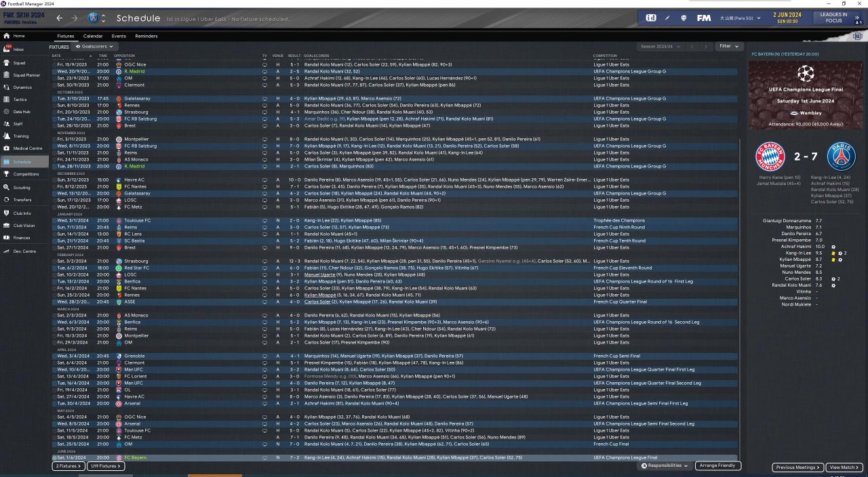Click the Leagues in Focus continue button
The width and height of the screenshot is (868, 477).
pyautogui.click(x=833, y=18)
